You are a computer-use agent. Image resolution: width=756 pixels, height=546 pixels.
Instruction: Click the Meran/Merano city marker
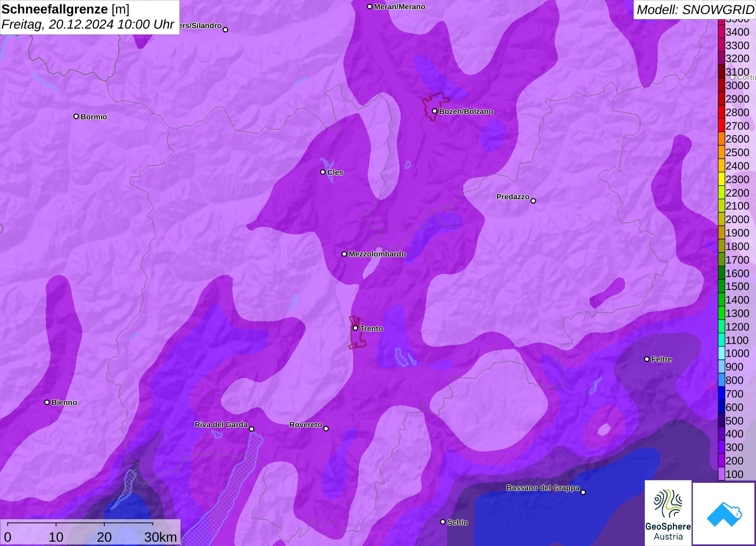tap(370, 6)
